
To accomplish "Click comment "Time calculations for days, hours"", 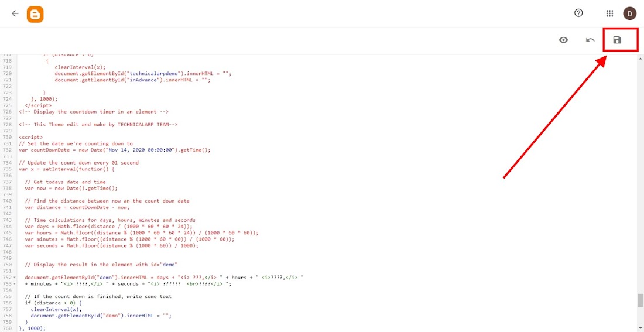I will pyautogui.click(x=110, y=220).
